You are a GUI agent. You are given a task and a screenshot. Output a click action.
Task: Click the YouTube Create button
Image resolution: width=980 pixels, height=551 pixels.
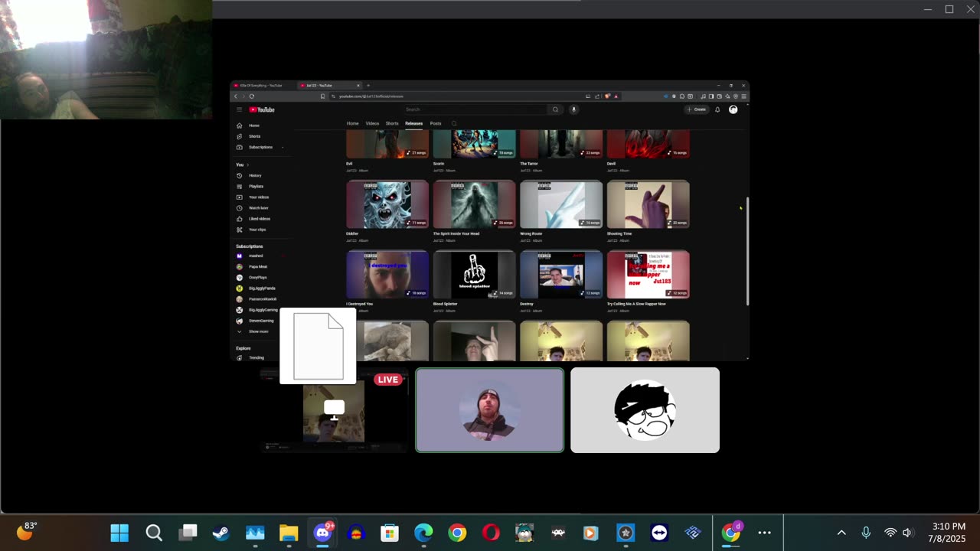pyautogui.click(x=697, y=109)
